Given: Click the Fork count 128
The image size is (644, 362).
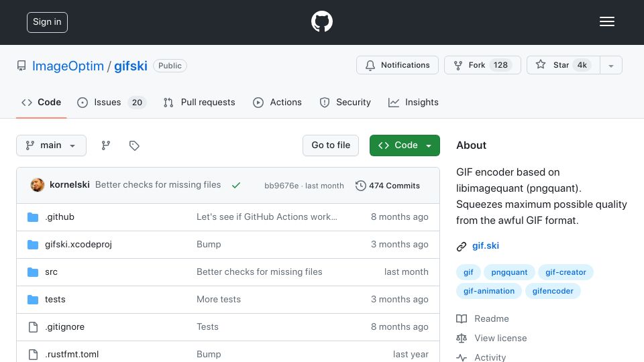Looking at the screenshot, I should click(500, 65).
